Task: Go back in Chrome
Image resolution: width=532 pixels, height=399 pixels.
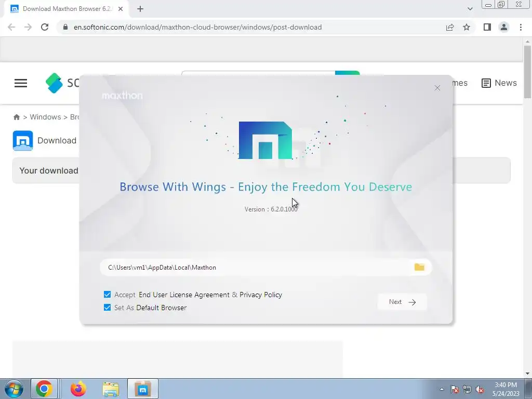Action: tap(11, 27)
